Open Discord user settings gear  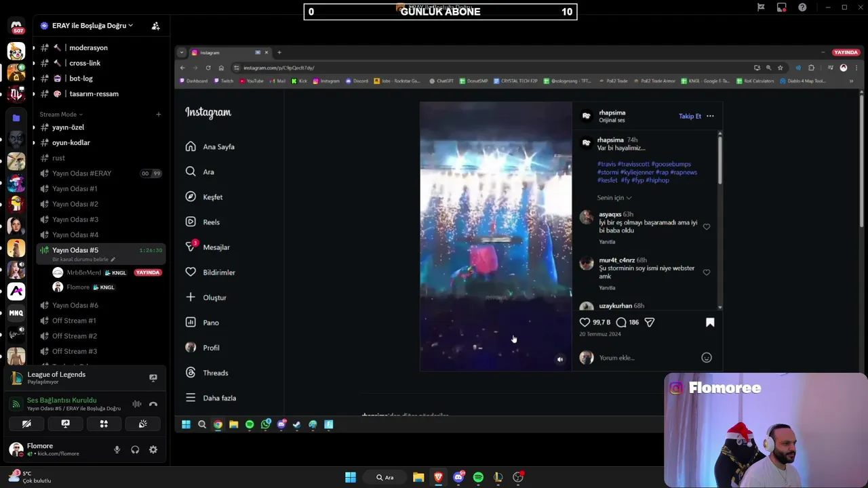[153, 449]
